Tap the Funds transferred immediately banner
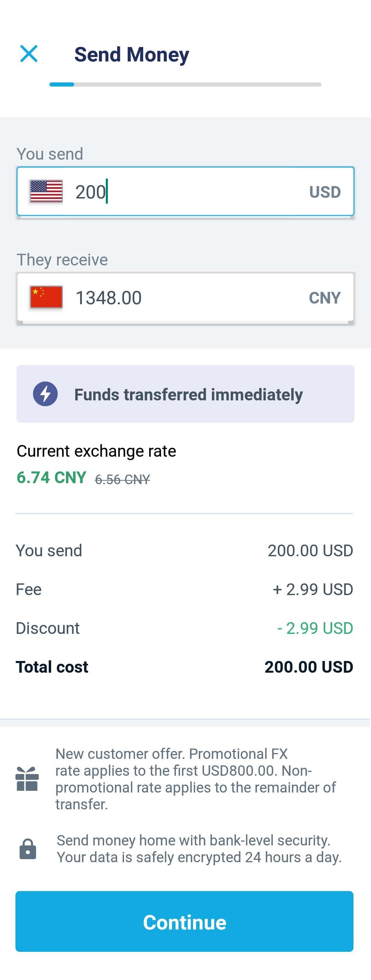Viewport: 371px width, 980px height. point(185,394)
